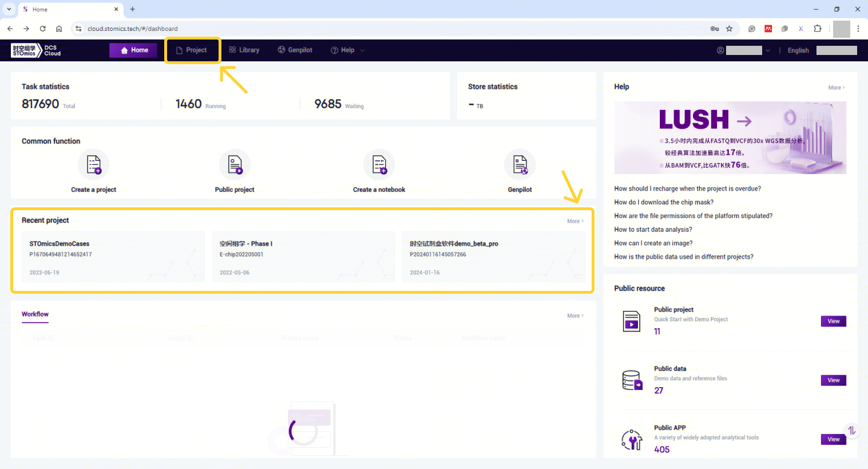
Task: Select the Workflow tab
Action: coord(35,314)
